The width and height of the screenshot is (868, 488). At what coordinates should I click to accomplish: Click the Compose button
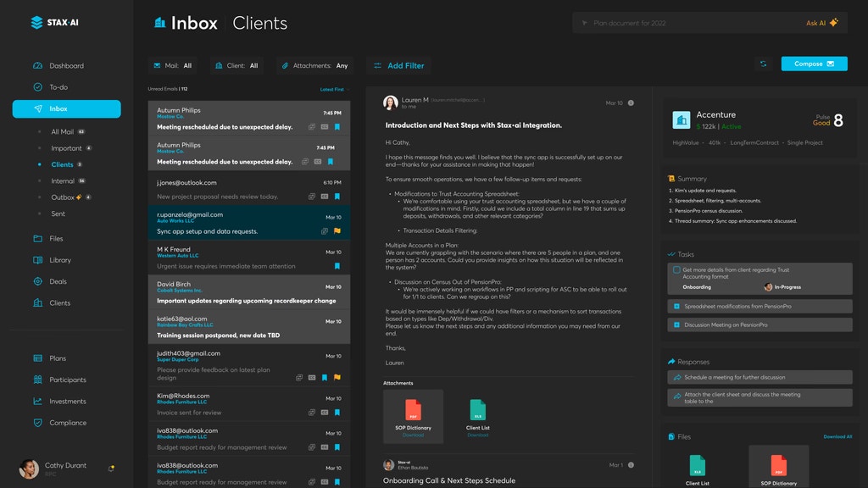coord(814,64)
